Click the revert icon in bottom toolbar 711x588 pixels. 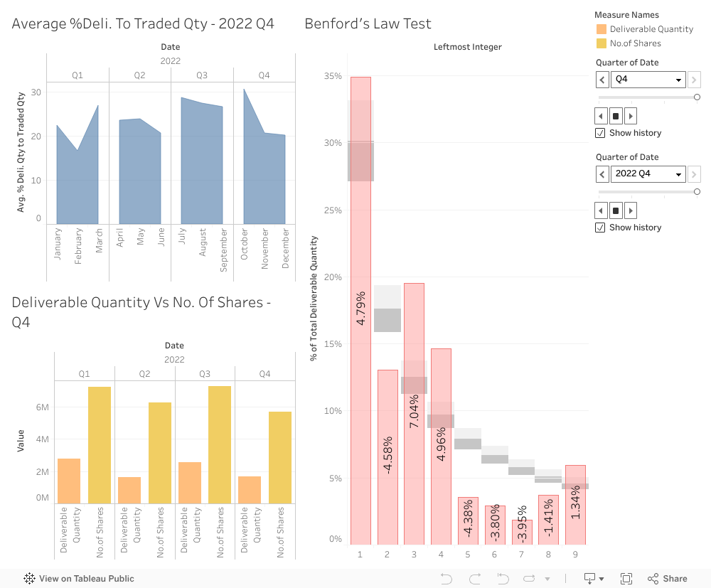click(x=503, y=579)
